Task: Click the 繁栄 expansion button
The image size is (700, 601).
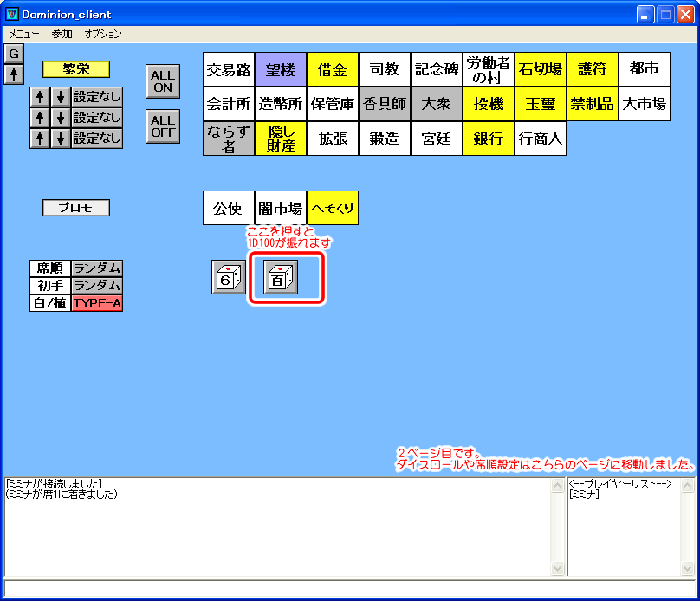Action: coord(76,69)
